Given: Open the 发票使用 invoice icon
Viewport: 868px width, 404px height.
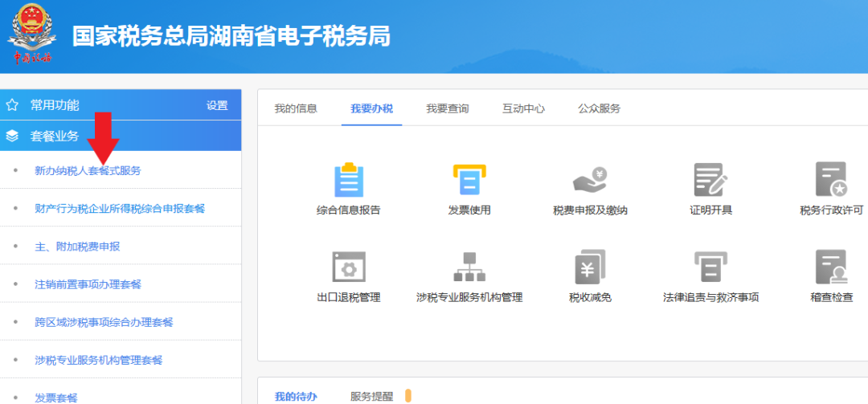Looking at the screenshot, I should (469, 180).
